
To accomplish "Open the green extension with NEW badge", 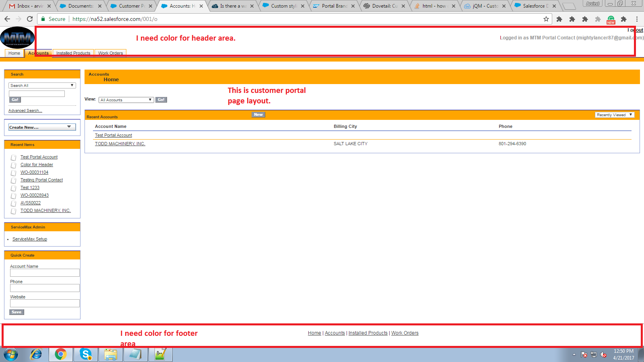I will pos(611,19).
